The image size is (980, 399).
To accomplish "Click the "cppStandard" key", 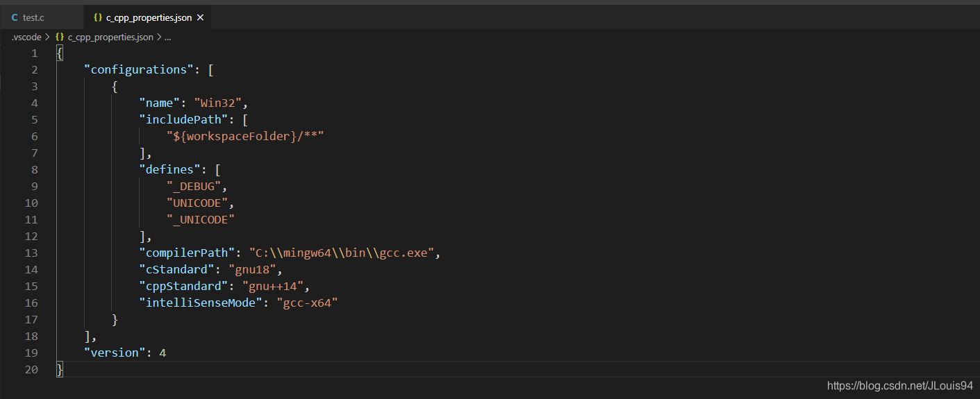I will [x=183, y=286].
